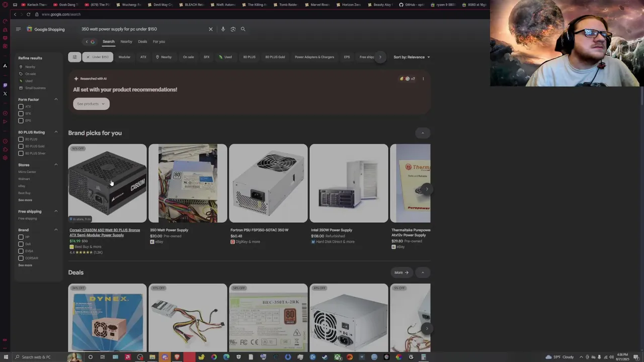Screen dimensions: 644x362
Task: Check the ATX form factor checkbox
Action: click(x=21, y=107)
